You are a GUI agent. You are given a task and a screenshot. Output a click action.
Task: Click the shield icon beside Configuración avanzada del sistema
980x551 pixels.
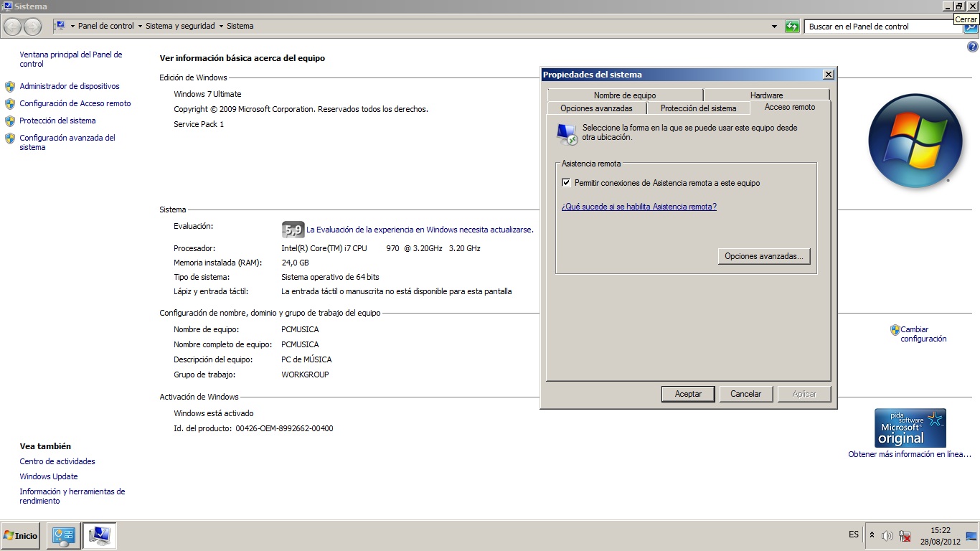(x=10, y=138)
